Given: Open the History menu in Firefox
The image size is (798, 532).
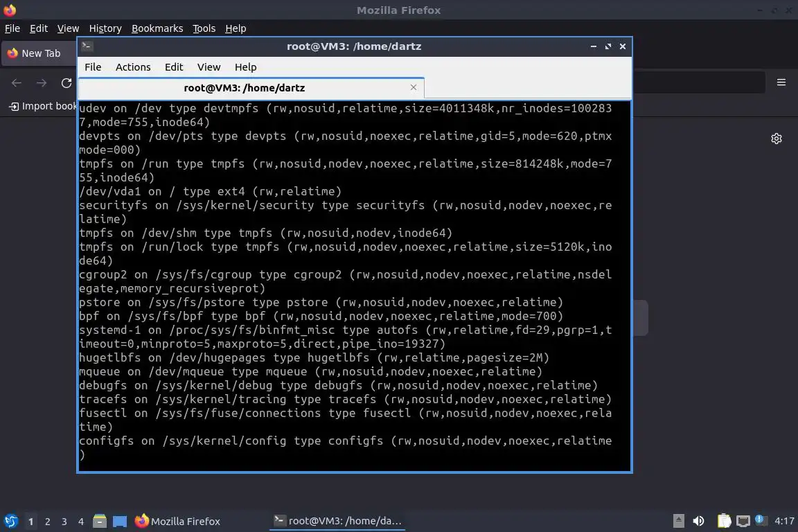Looking at the screenshot, I should pos(105,28).
